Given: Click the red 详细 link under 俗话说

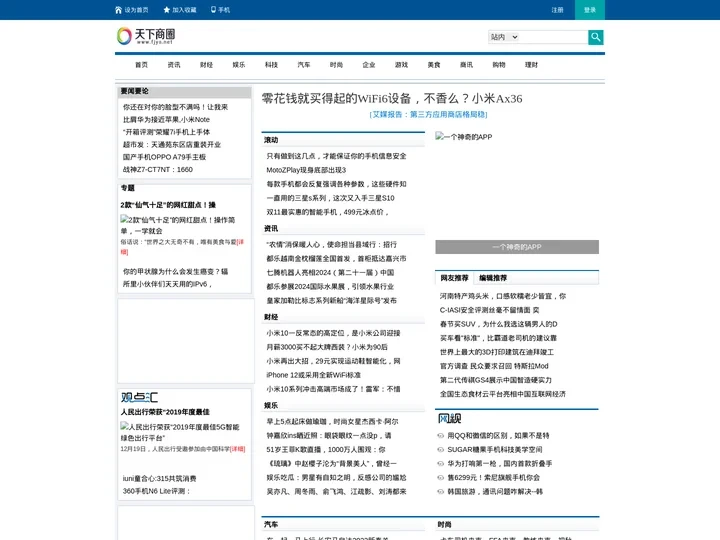Looking at the screenshot, I should click(x=240, y=242).
